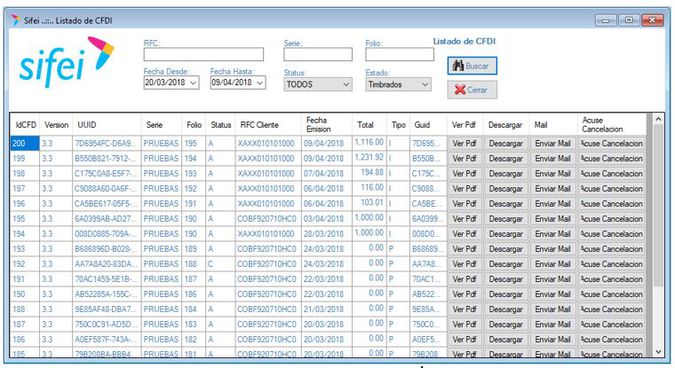This screenshot has height=368, width=675.
Task: Maximize the Listado de CFDI window
Action: coord(629,20)
